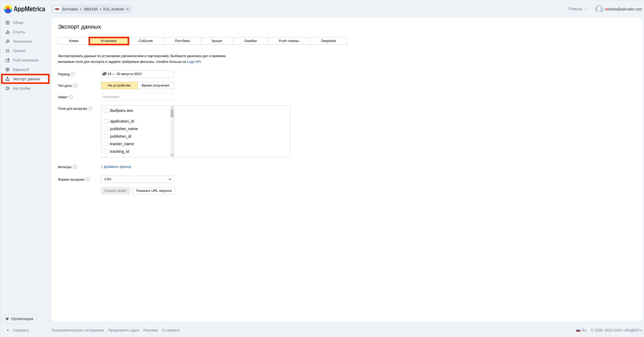Click the Свернуть collapse arrow icon
The height and width of the screenshot is (337, 644).
coord(8,330)
